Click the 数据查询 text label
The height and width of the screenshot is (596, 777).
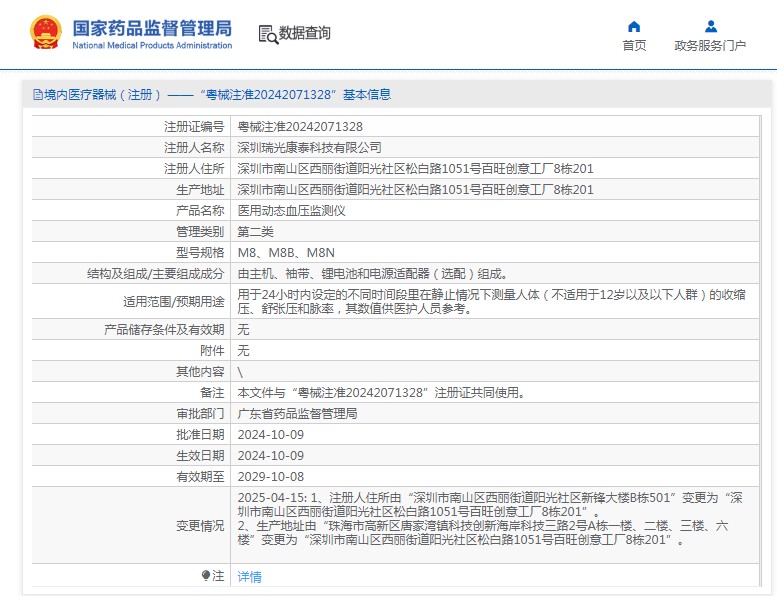click(305, 33)
